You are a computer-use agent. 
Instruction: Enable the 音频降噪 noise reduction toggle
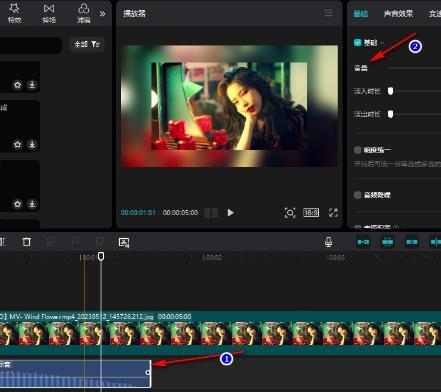pos(358,195)
